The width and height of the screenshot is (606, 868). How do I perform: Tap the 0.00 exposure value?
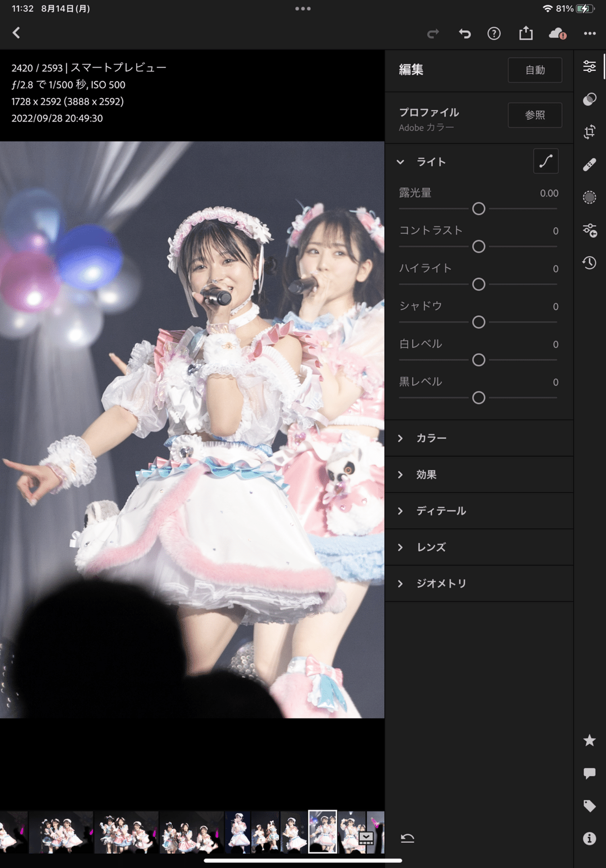549,193
